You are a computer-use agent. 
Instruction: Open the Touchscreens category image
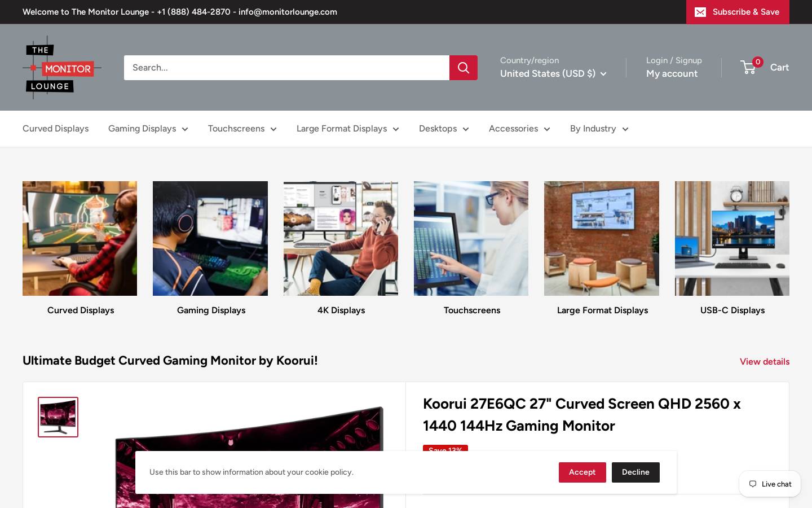tap(471, 238)
